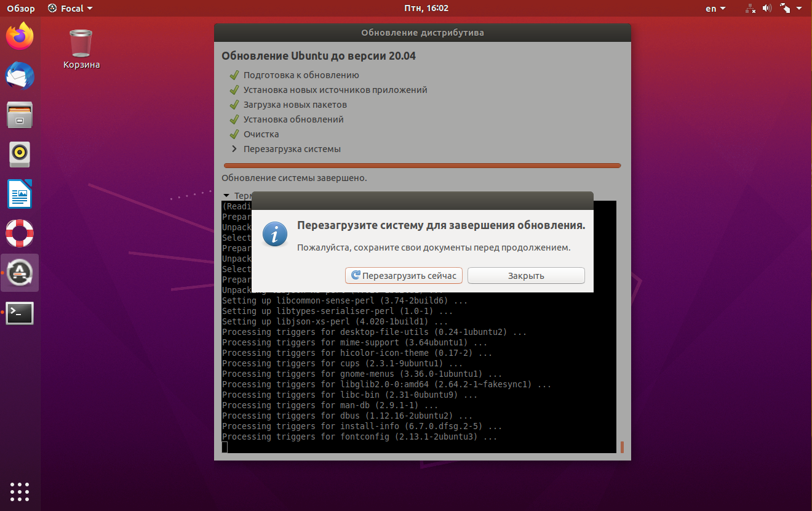The width and height of the screenshot is (812, 511).
Task: Open the Files manager dock icon
Action: click(20, 115)
